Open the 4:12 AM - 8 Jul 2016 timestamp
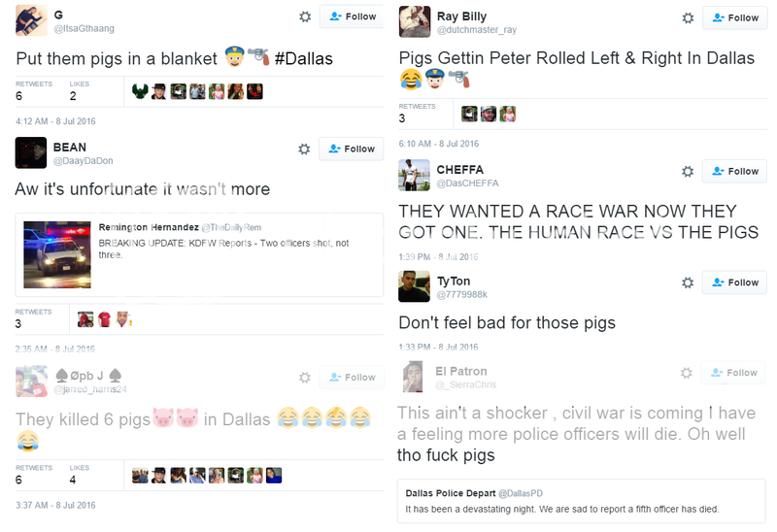The height and width of the screenshot is (532, 777). pyautogui.click(x=55, y=121)
